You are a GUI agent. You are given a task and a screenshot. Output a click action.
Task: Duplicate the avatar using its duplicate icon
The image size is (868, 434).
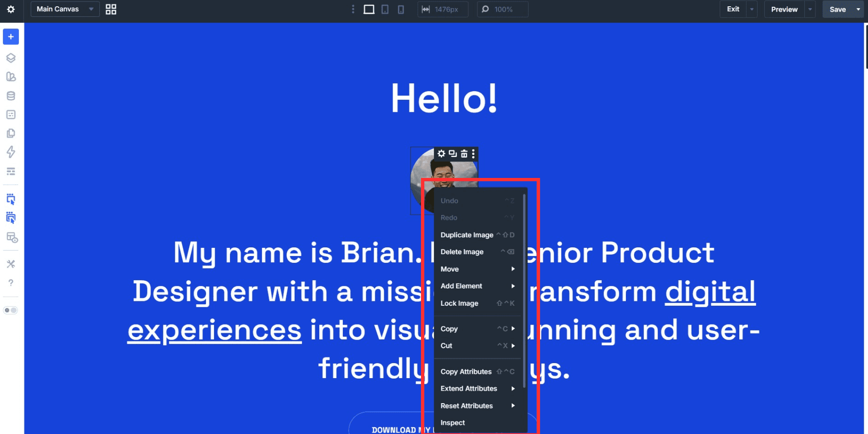click(452, 154)
